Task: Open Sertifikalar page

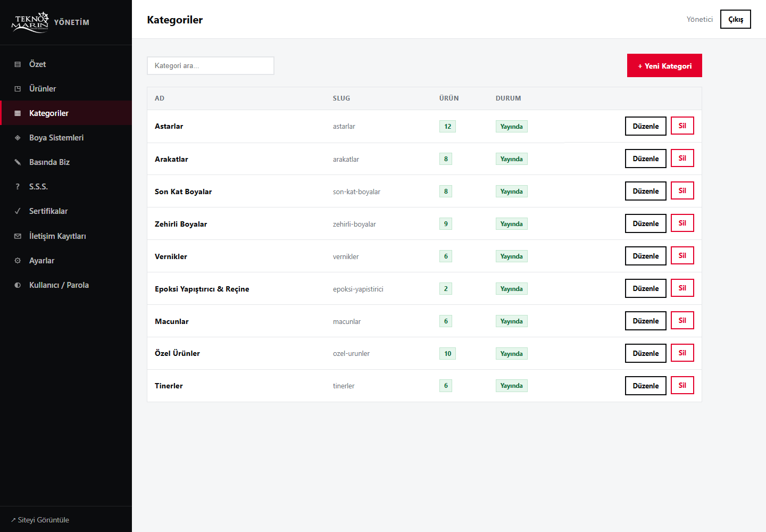Action: pos(66,211)
